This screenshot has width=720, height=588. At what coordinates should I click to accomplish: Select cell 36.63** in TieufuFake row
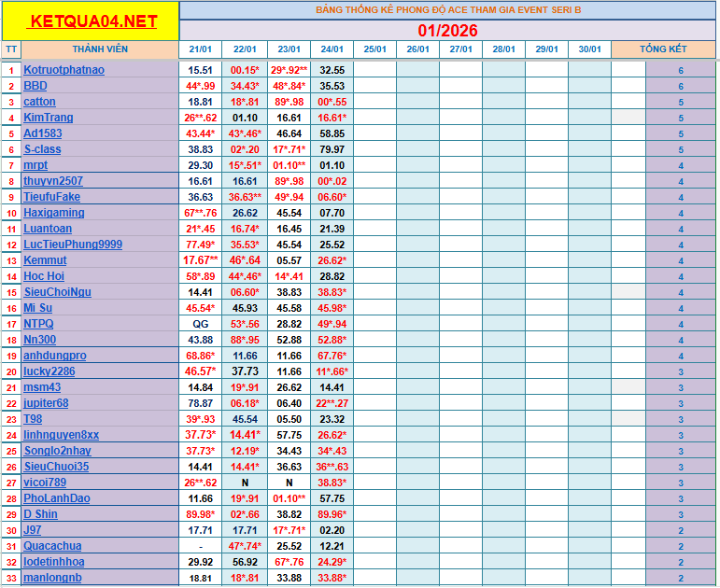pos(245,197)
